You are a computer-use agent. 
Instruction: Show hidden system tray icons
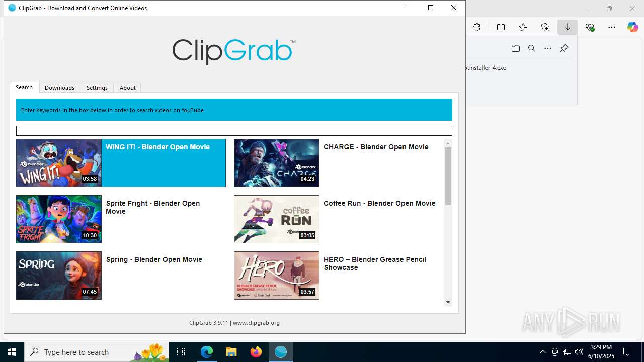(x=542, y=352)
